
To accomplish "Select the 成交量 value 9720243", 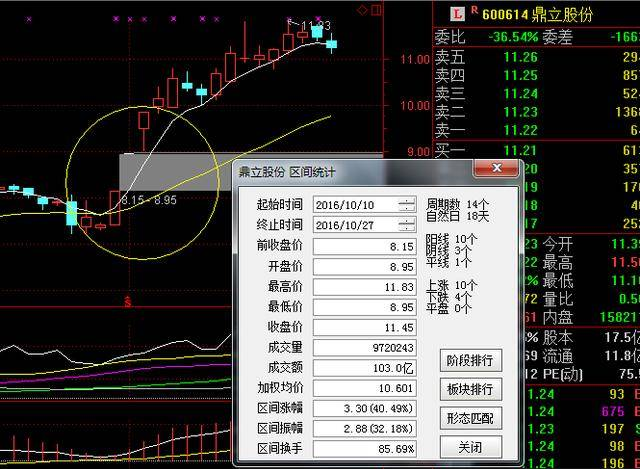I will 365,347.
